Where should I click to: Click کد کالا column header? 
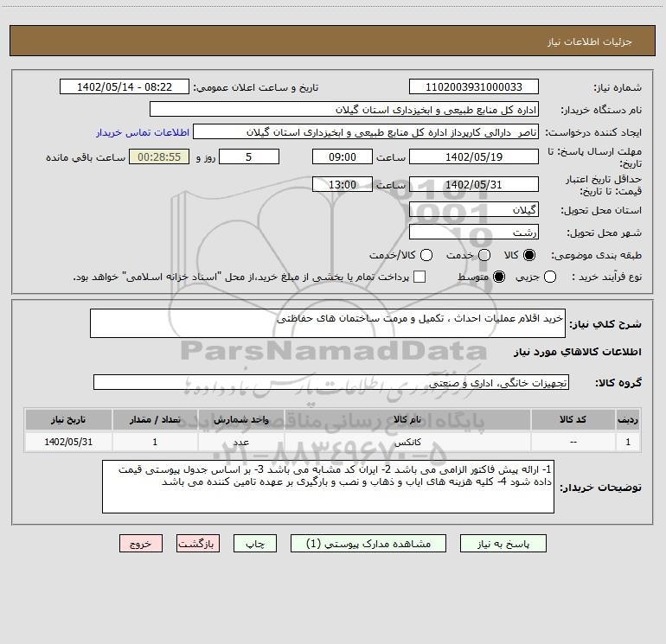573,419
